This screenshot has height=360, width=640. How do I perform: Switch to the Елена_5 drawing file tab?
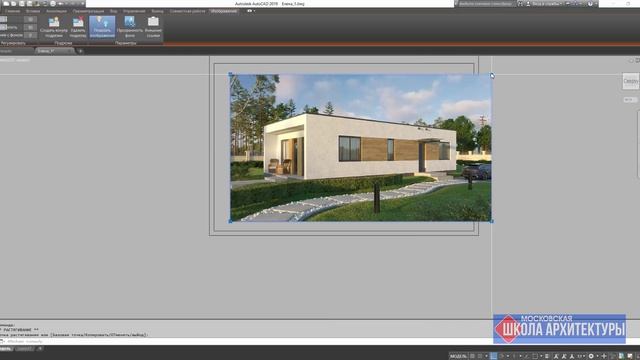point(54,51)
